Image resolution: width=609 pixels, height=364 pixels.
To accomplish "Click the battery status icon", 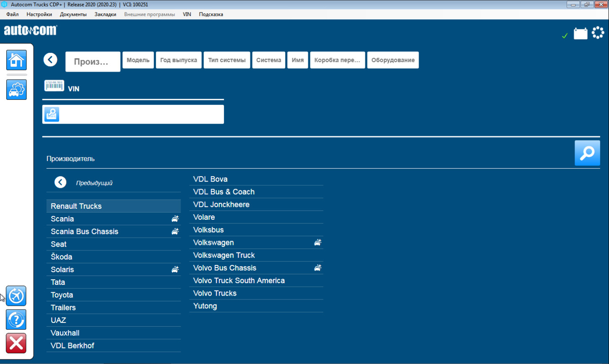I will click(x=580, y=34).
